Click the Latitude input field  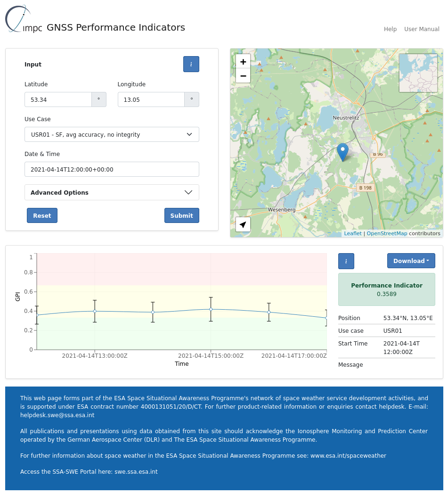[x=58, y=100]
